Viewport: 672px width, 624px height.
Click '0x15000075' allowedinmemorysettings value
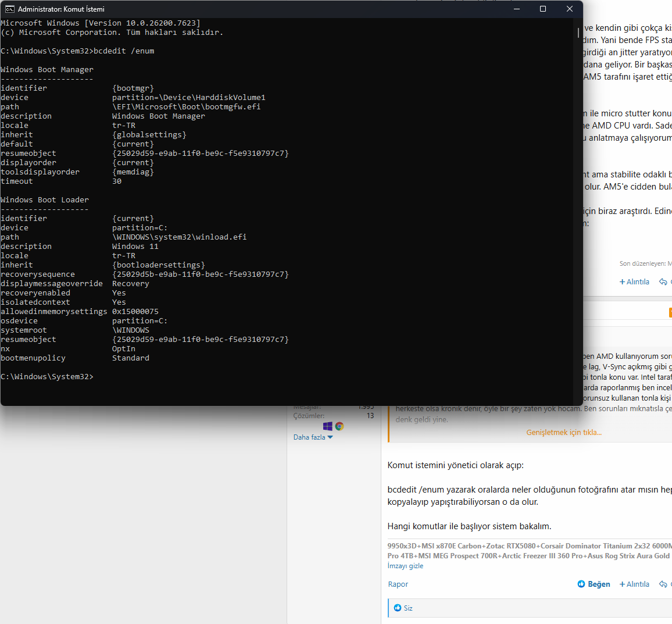click(x=135, y=312)
